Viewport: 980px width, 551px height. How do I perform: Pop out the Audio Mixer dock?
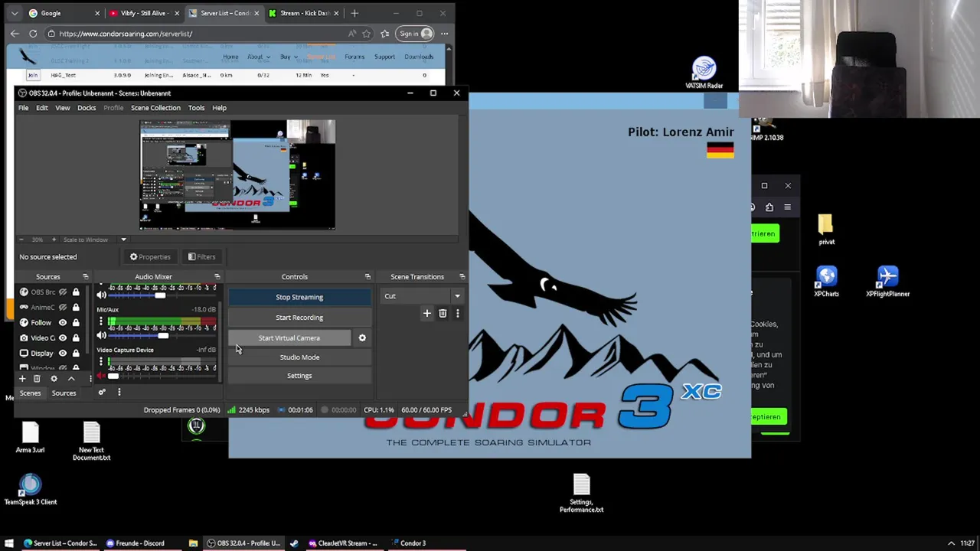point(217,276)
